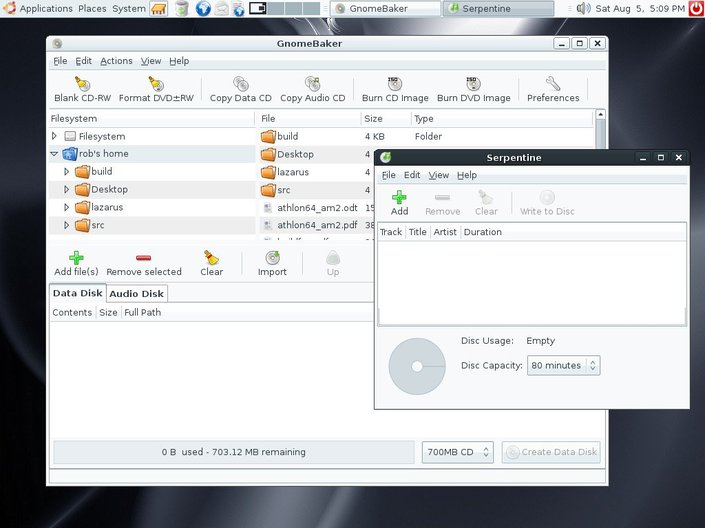Click Burn DVD Image icon
Viewport: 705px width, 528px height.
pos(473,84)
